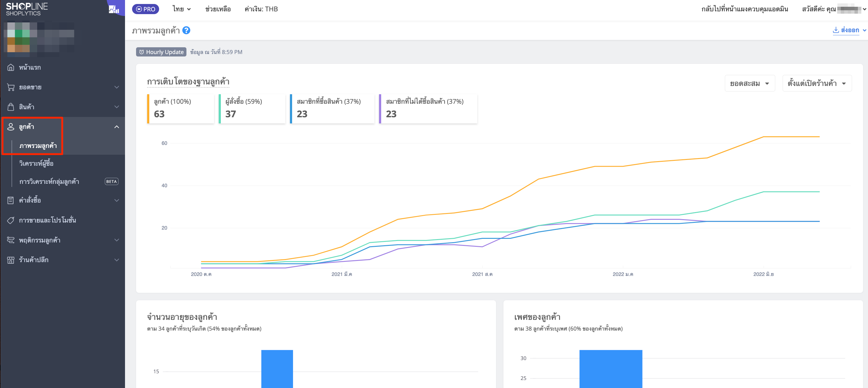Viewport: 868px width, 388px height.
Task: Collapse the ลูกค้า sidebar section
Action: (117, 127)
